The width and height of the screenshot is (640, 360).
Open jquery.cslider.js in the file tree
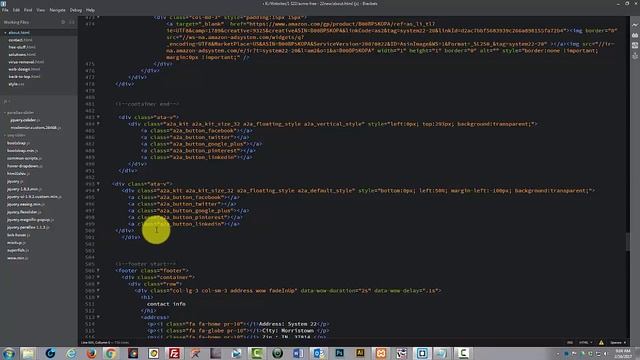pos(25,120)
